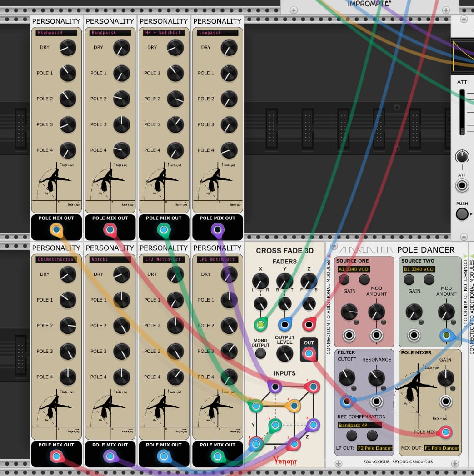Open the Bandpass 4P rez compensation selector
The height and width of the screenshot is (476, 474).
pos(359,426)
